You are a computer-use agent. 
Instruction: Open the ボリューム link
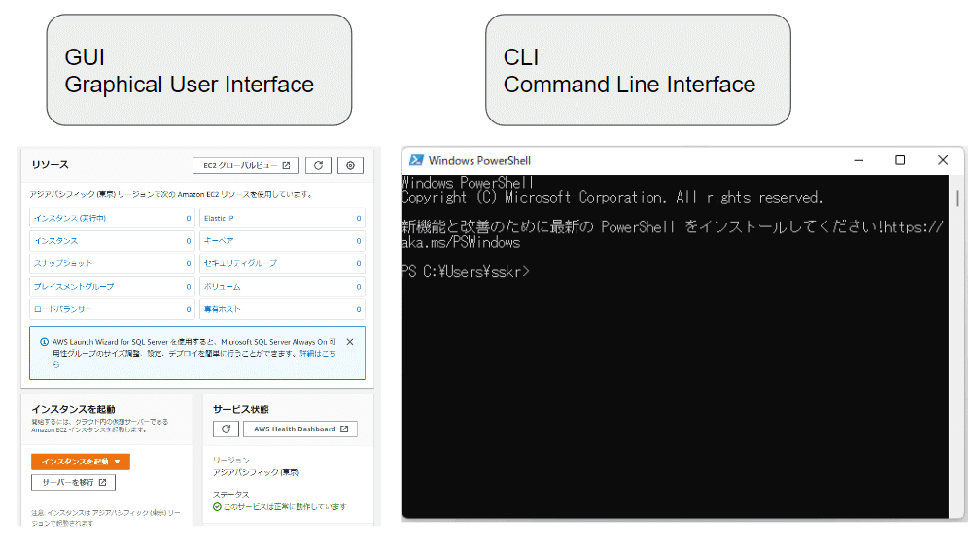(x=222, y=286)
